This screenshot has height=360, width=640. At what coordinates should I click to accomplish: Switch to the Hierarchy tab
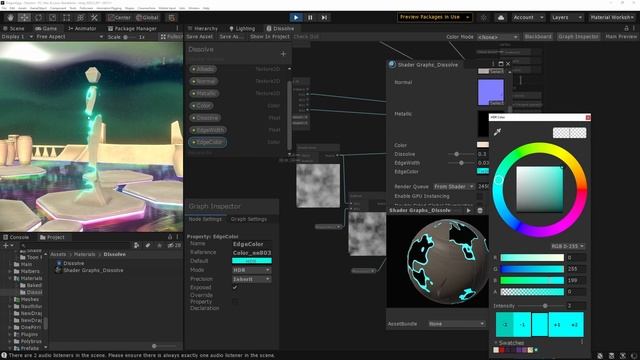pos(203,29)
